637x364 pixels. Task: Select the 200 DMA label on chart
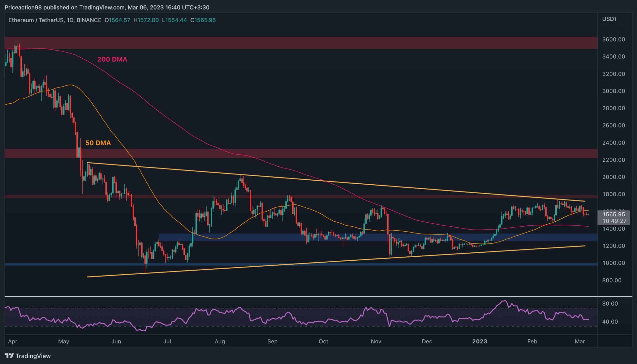click(112, 59)
